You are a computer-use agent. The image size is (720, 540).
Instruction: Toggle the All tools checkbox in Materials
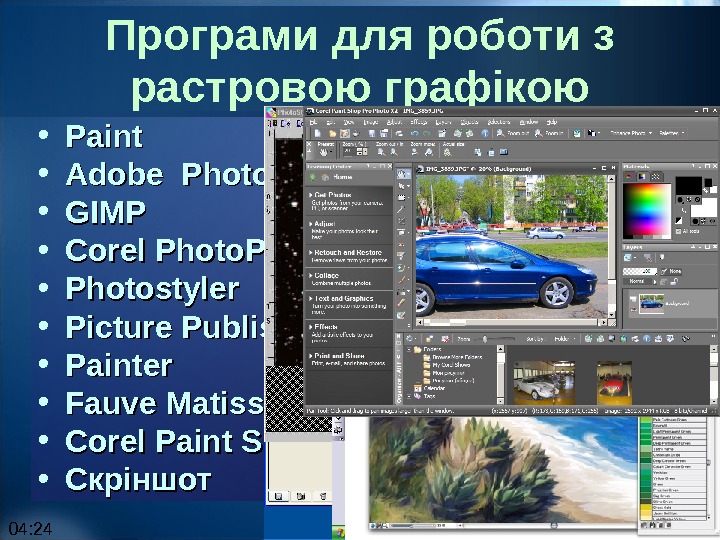click(x=678, y=231)
